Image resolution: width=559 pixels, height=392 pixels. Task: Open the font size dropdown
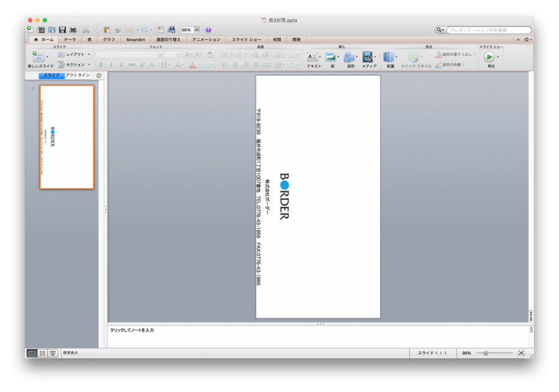click(178, 54)
